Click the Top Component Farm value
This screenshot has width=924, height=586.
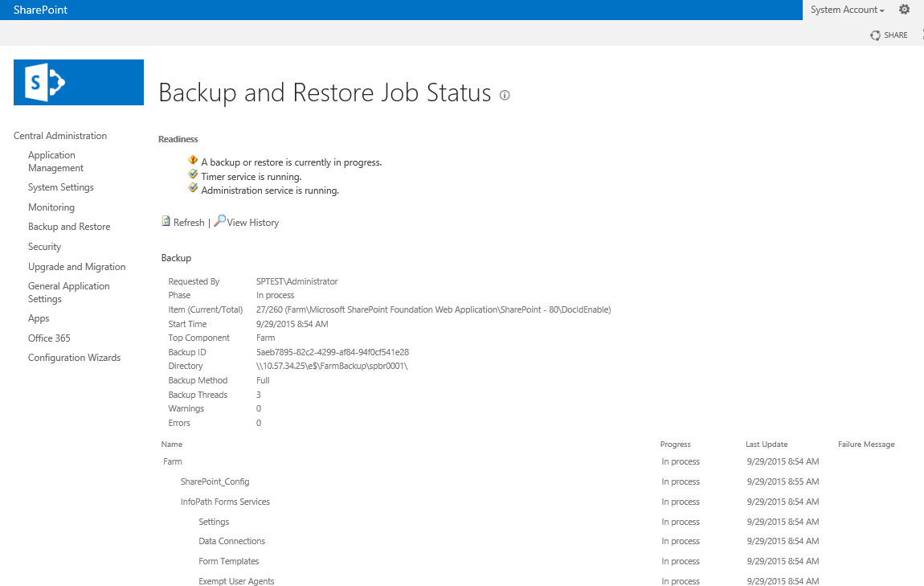266,338
